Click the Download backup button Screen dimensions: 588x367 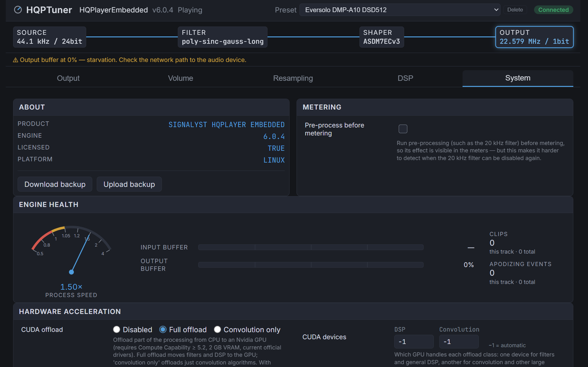[55, 184]
